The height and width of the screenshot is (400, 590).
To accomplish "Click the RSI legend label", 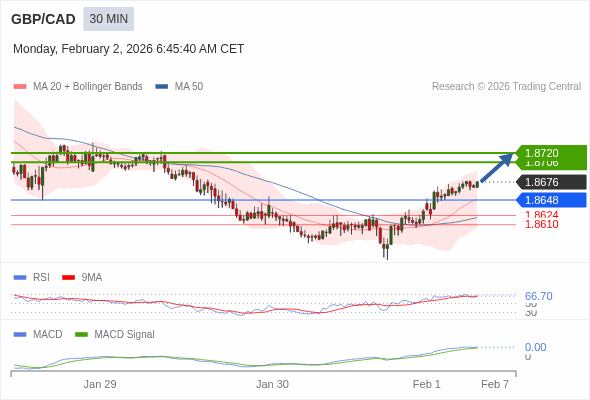I will coord(41,278).
